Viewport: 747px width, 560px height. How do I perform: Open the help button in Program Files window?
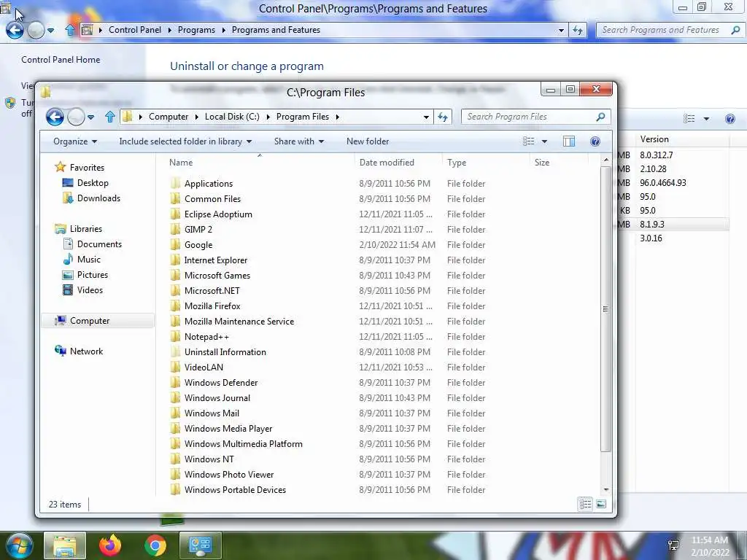(x=595, y=141)
